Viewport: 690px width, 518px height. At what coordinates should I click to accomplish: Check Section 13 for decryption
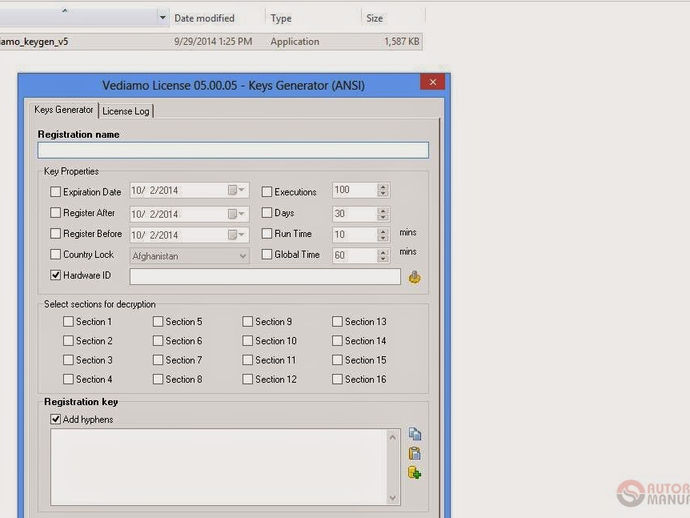coord(338,322)
